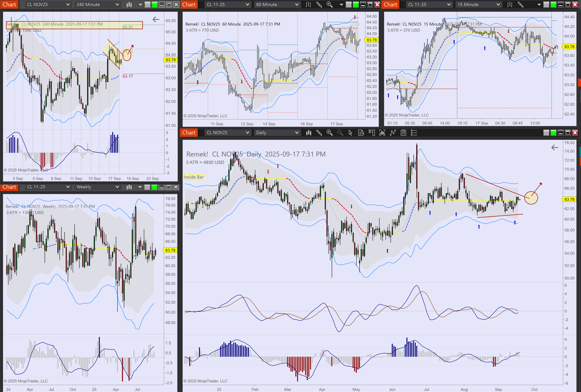Toggle green link button on 240 Minute chart
This screenshot has height=392, width=581.
(155, 4)
